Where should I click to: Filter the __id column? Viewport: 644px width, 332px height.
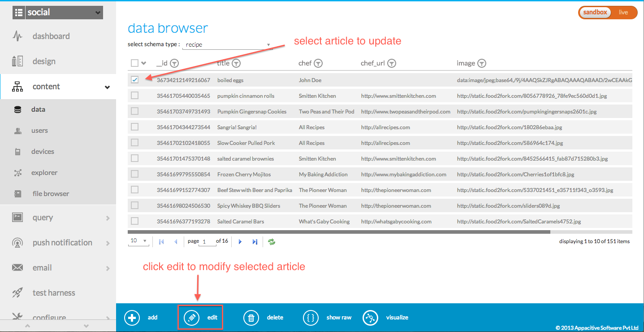[174, 63]
